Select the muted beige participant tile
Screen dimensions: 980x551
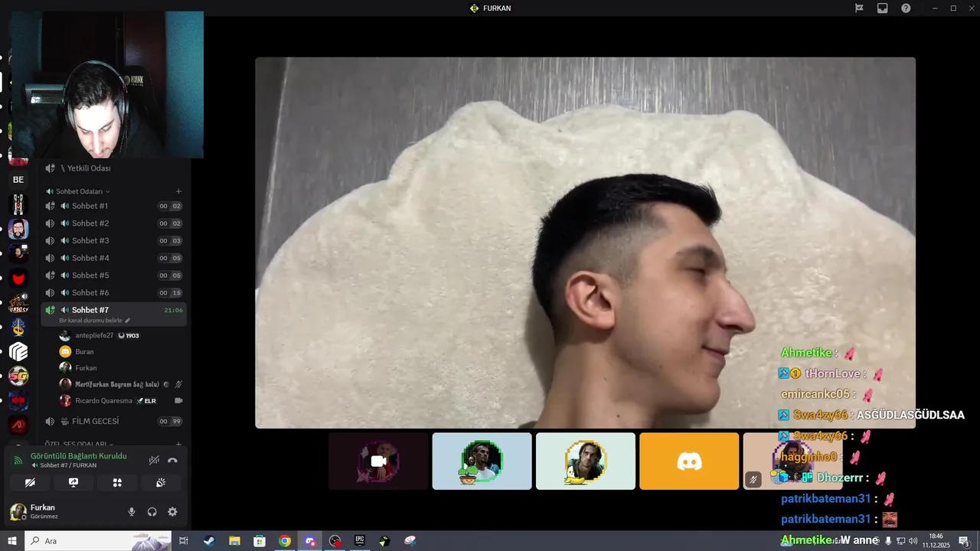792,461
